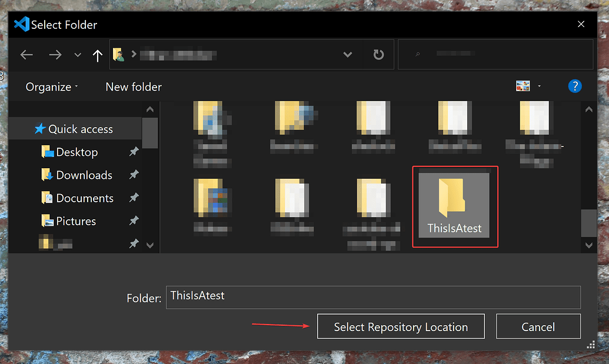The height and width of the screenshot is (364, 609).
Task: Select the ThisIsAtest folder
Action: tap(454, 206)
